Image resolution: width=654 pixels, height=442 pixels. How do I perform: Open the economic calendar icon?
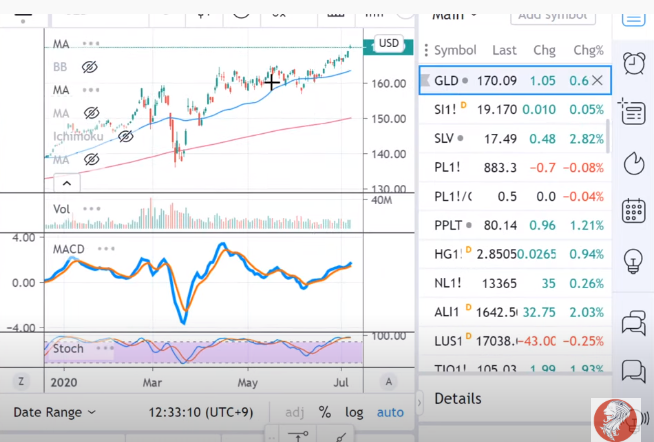click(x=634, y=211)
